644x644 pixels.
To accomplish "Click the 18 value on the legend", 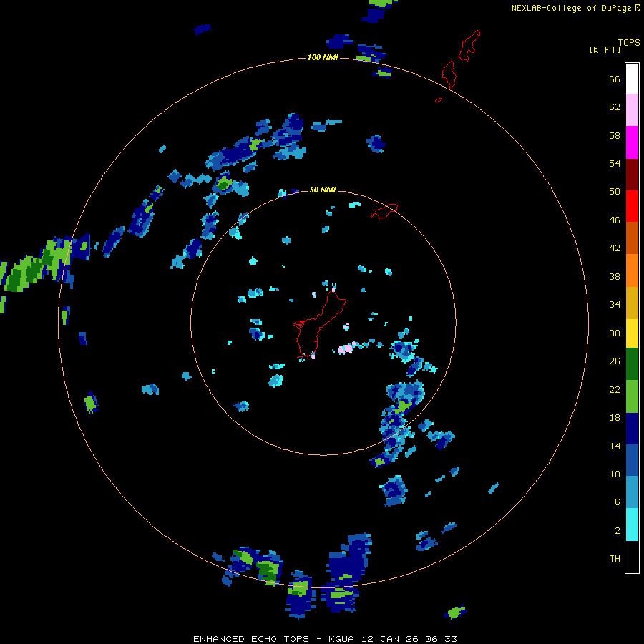I will pyautogui.click(x=615, y=418).
